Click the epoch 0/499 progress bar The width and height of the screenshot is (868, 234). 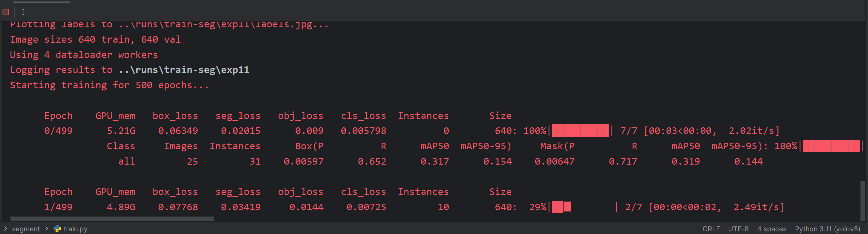[580, 130]
